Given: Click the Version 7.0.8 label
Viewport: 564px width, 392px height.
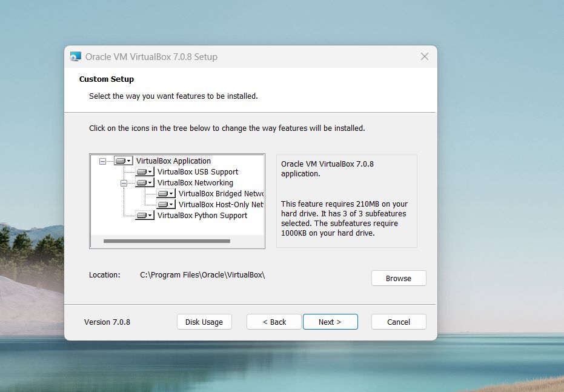Looking at the screenshot, I should pyautogui.click(x=107, y=322).
